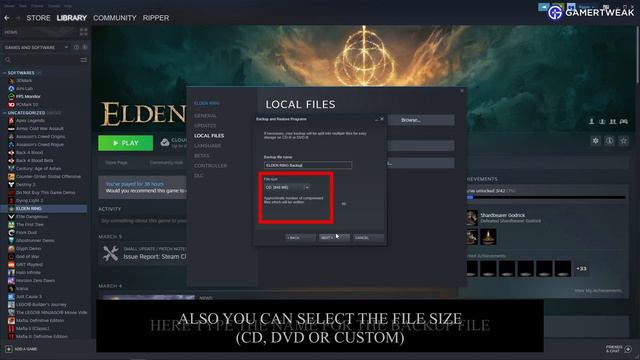
Task: Open the Games and Software filter dropdown
Action: [36, 47]
